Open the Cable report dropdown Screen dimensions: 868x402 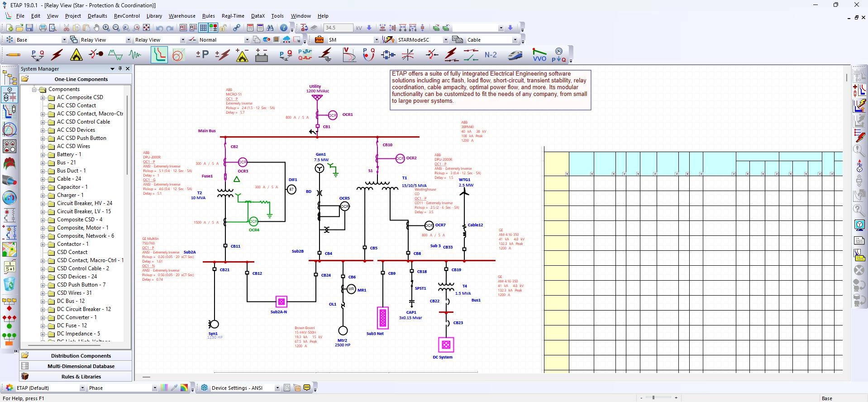(x=515, y=40)
